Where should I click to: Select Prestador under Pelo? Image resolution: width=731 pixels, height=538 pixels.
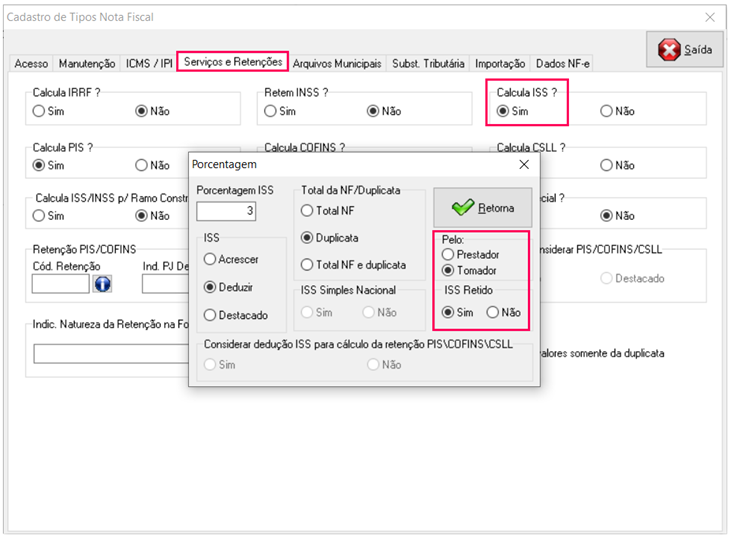click(x=448, y=255)
